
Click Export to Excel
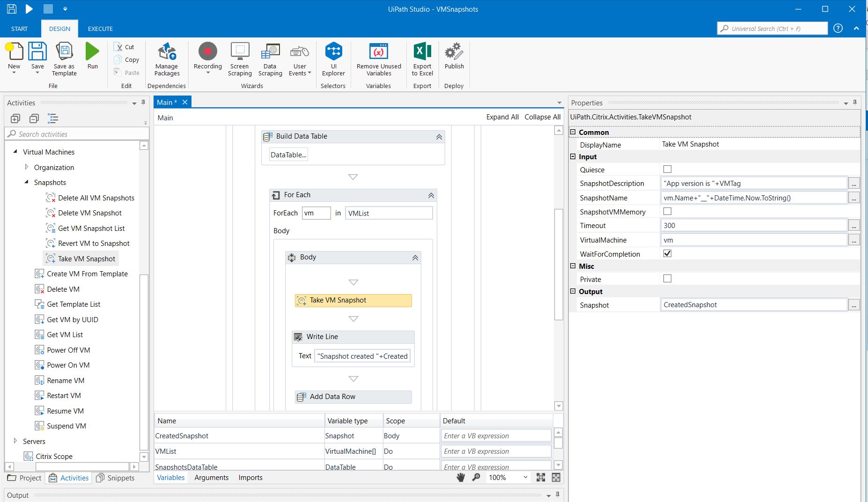(x=422, y=52)
